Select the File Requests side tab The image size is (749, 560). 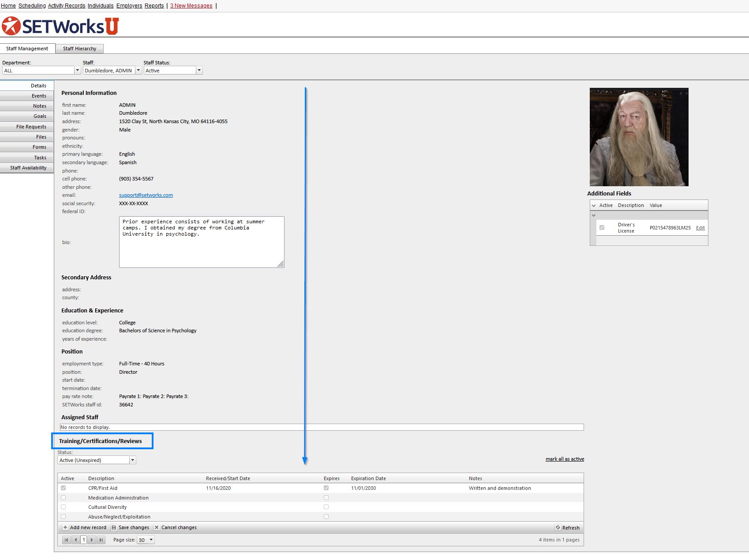click(x=27, y=127)
